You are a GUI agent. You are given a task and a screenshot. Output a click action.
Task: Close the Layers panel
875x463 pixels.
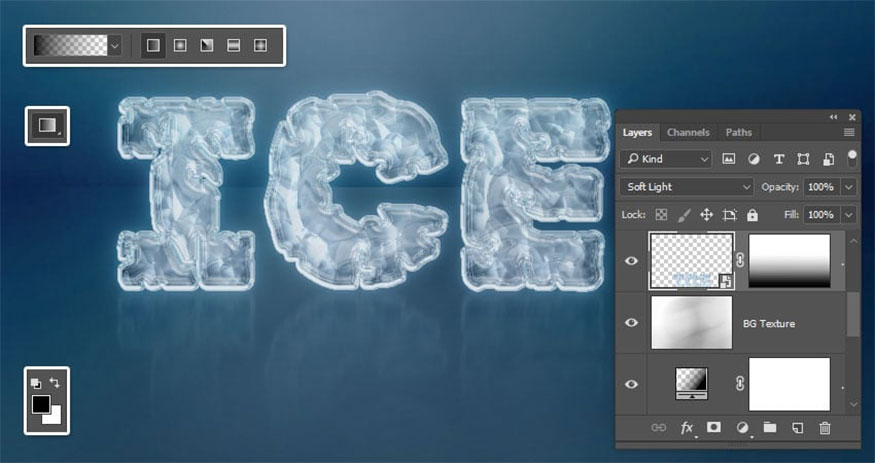click(x=852, y=117)
